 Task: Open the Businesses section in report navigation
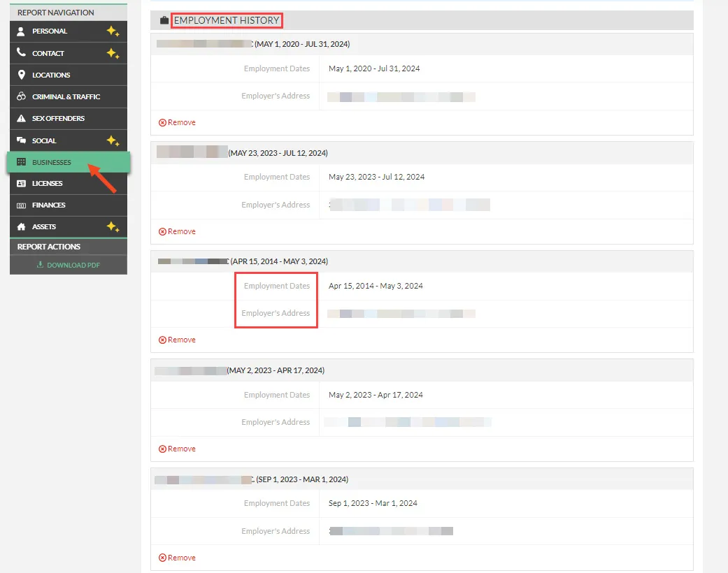coord(52,162)
